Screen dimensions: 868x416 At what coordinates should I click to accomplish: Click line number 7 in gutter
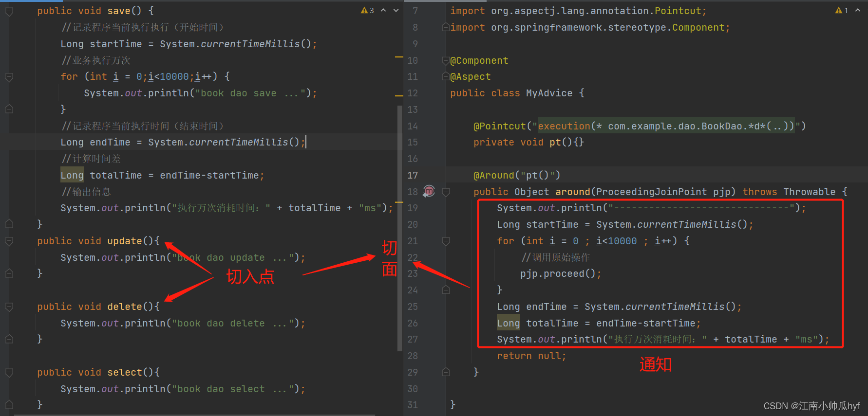coord(415,11)
